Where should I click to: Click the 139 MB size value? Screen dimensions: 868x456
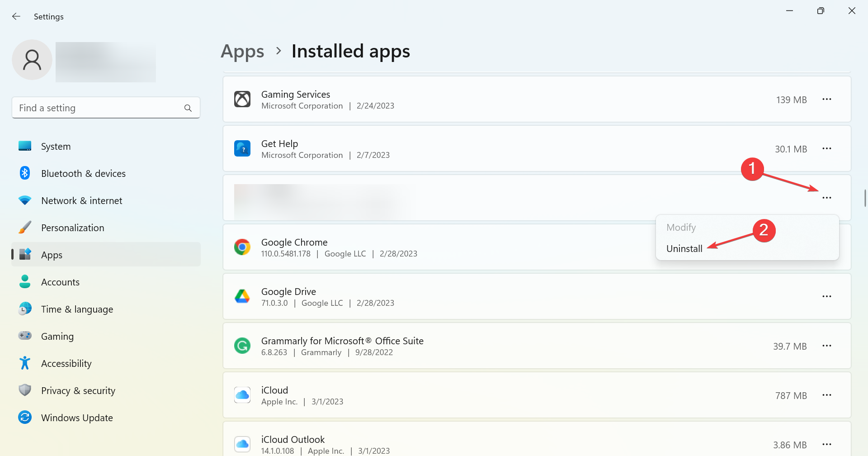(x=791, y=100)
